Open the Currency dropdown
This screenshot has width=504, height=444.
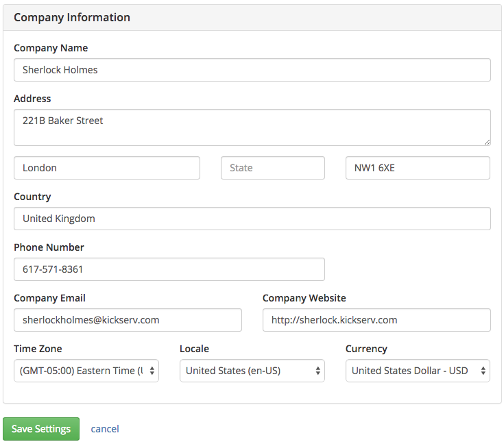[x=418, y=371]
